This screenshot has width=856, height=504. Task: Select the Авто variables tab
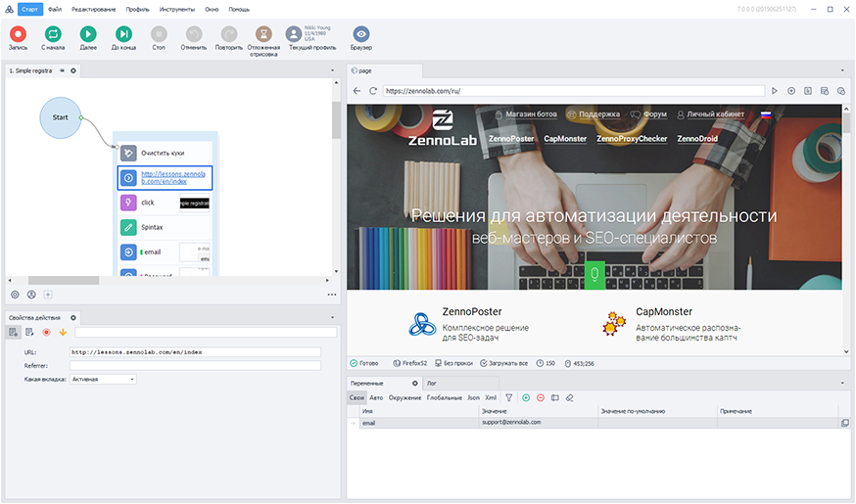(x=376, y=397)
